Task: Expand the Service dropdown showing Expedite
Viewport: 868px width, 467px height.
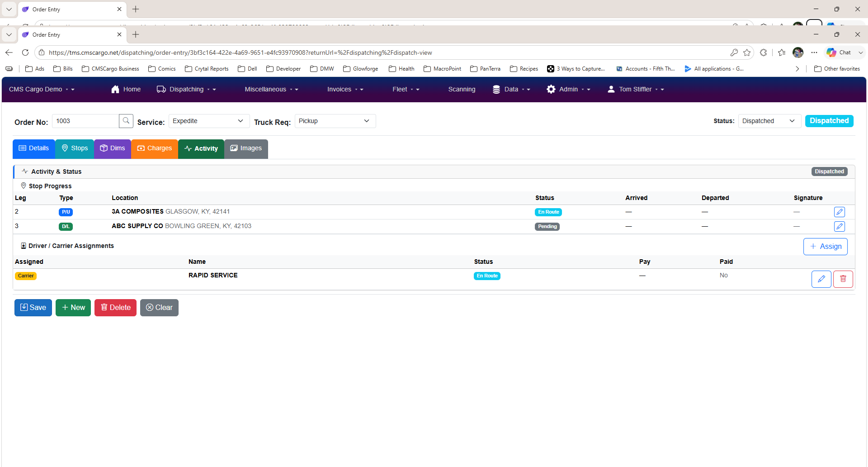Action: (209, 121)
